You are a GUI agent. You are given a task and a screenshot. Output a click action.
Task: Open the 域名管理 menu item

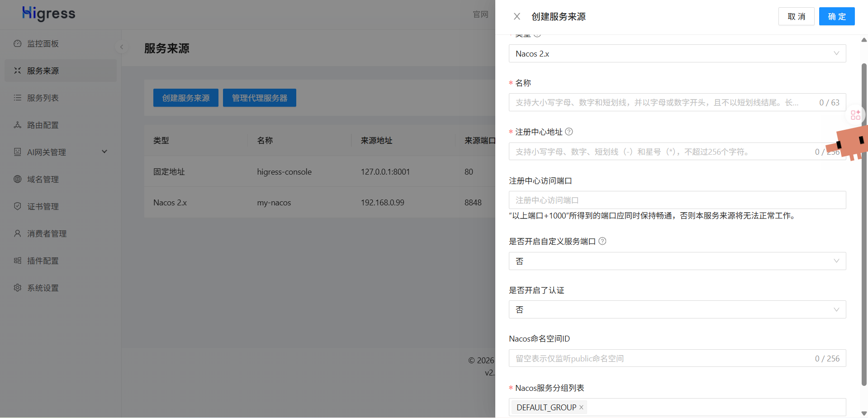point(61,179)
